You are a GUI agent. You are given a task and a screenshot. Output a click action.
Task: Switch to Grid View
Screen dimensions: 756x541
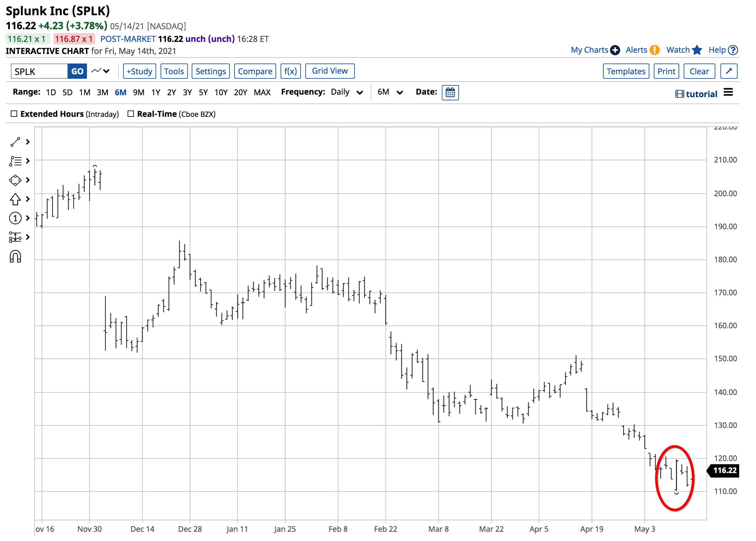(x=330, y=71)
